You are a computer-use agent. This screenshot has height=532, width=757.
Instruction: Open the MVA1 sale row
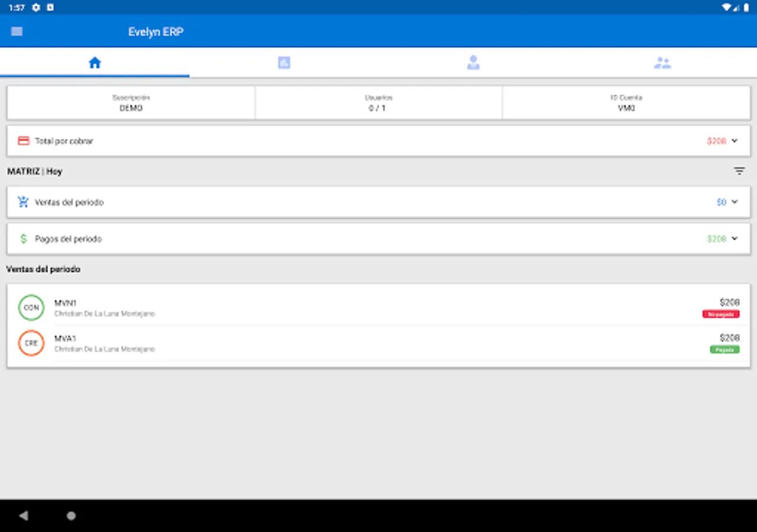[378, 343]
